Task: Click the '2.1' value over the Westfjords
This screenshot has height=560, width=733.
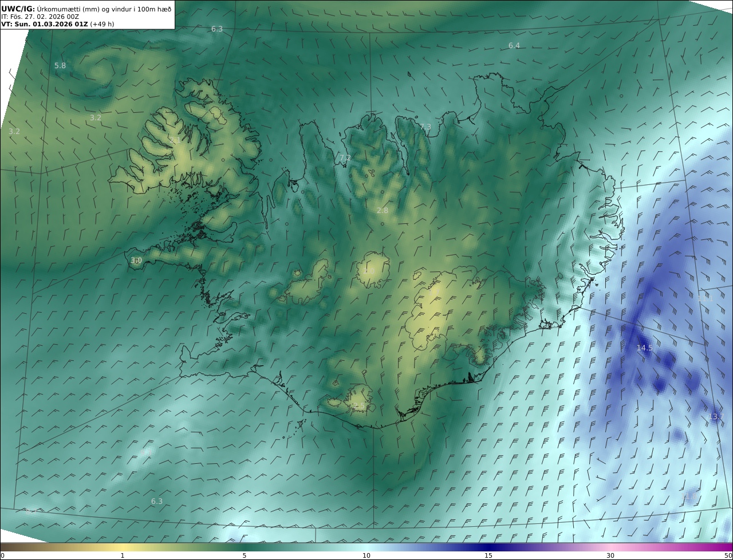Action: pyautogui.click(x=175, y=140)
